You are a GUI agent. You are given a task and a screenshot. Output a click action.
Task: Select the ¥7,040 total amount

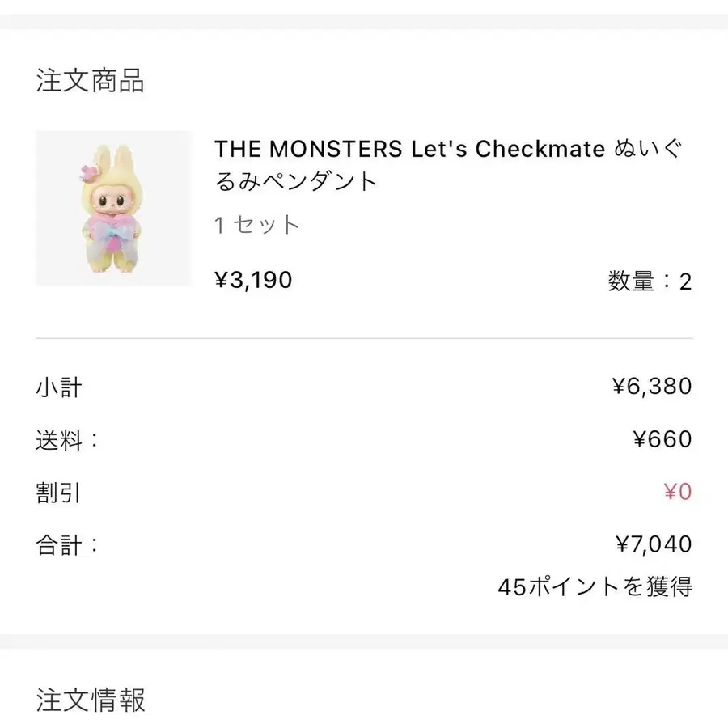coord(653,544)
